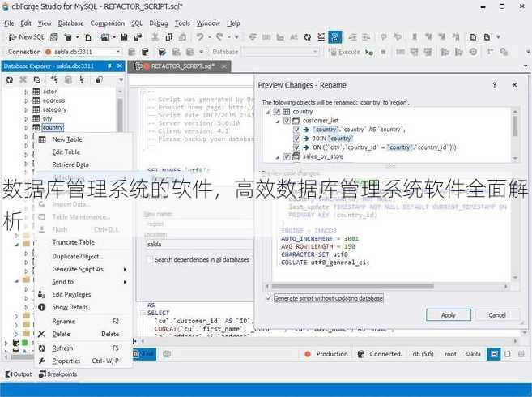Screen dimensions: 532x397
Task: Click the connection plug icon in Database Explorer
Action: pyautogui.click(x=82, y=80)
